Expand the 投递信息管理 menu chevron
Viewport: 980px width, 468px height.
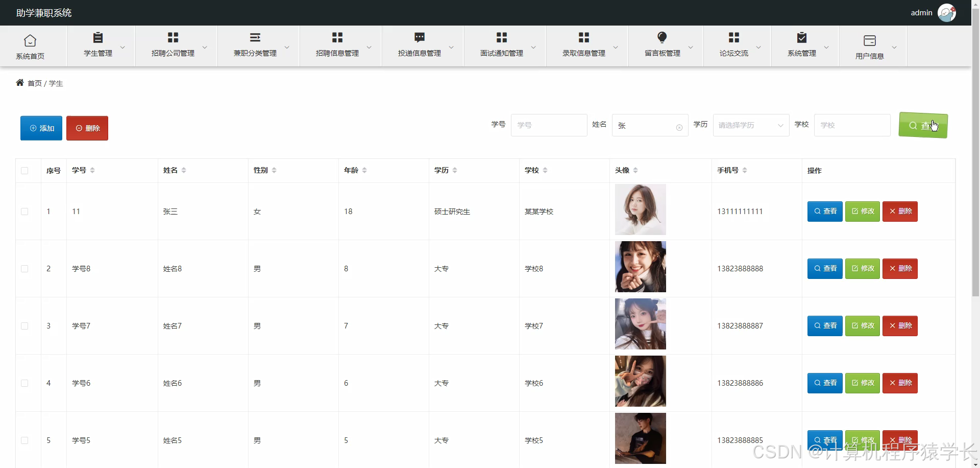[451, 47]
